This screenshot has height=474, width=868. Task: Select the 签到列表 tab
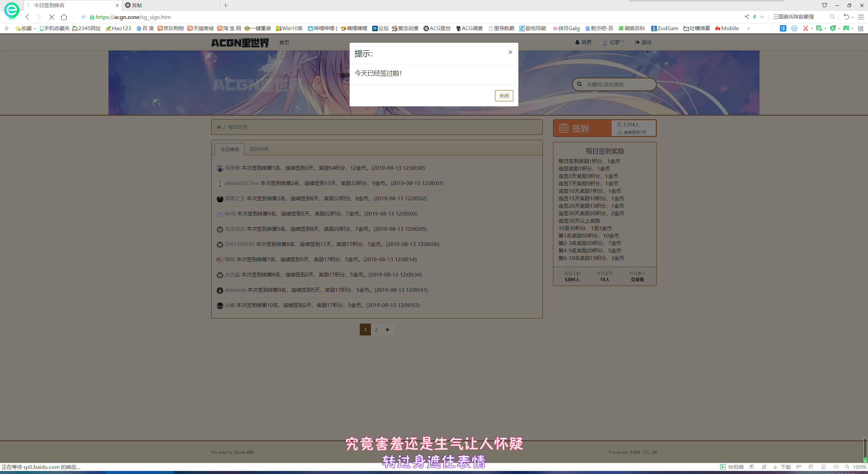click(259, 149)
